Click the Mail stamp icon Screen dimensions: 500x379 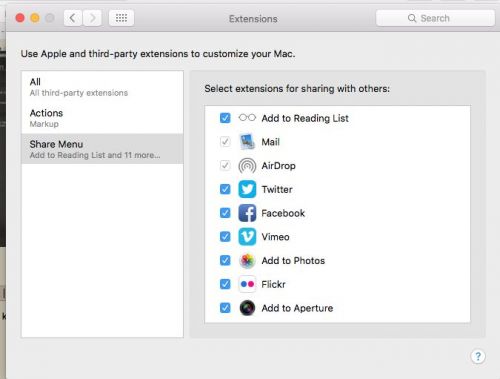pos(247,142)
